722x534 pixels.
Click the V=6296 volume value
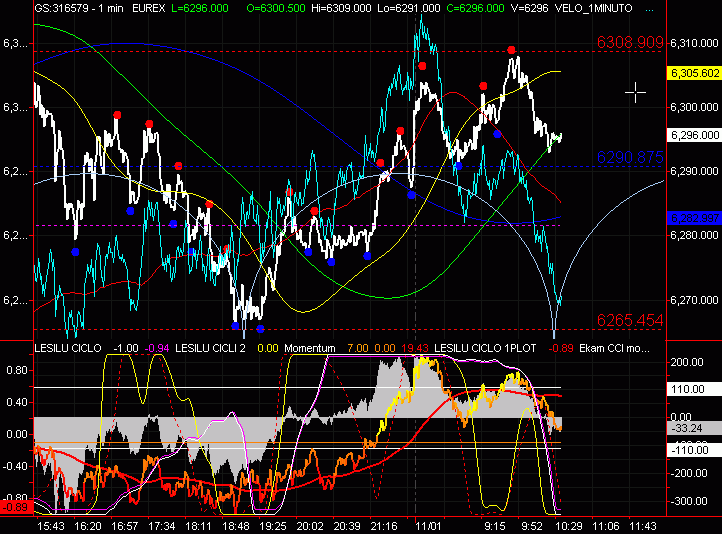click(529, 8)
